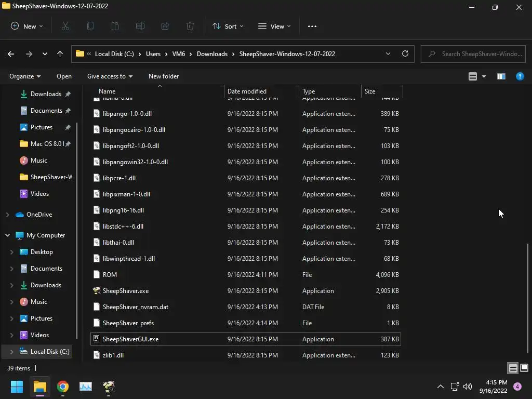Expand the address bar history dropdown
This screenshot has height=399, width=532.
388,54
